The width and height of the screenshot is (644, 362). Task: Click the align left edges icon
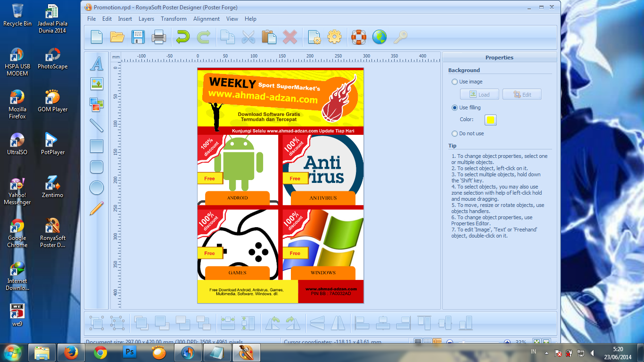point(363,323)
